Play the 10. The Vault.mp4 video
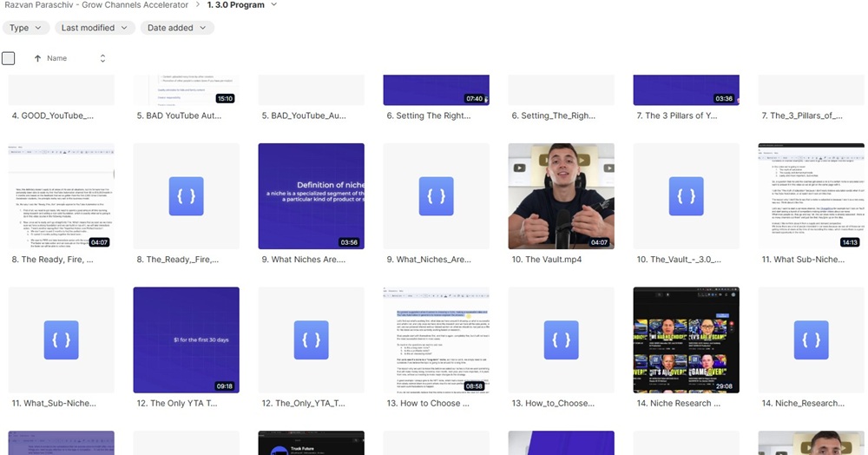Viewport: 868px width, 455px height. [x=562, y=196]
